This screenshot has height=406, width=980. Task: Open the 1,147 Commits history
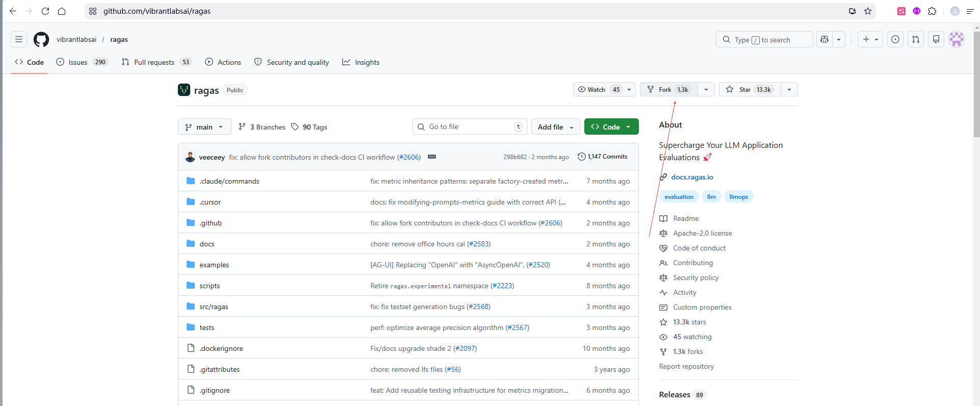point(602,157)
